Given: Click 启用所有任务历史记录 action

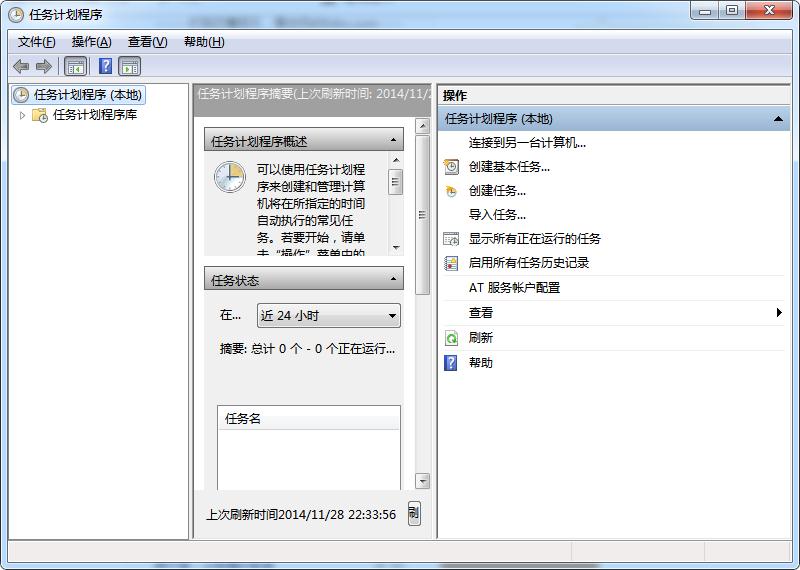Looking at the screenshot, I should [529, 263].
